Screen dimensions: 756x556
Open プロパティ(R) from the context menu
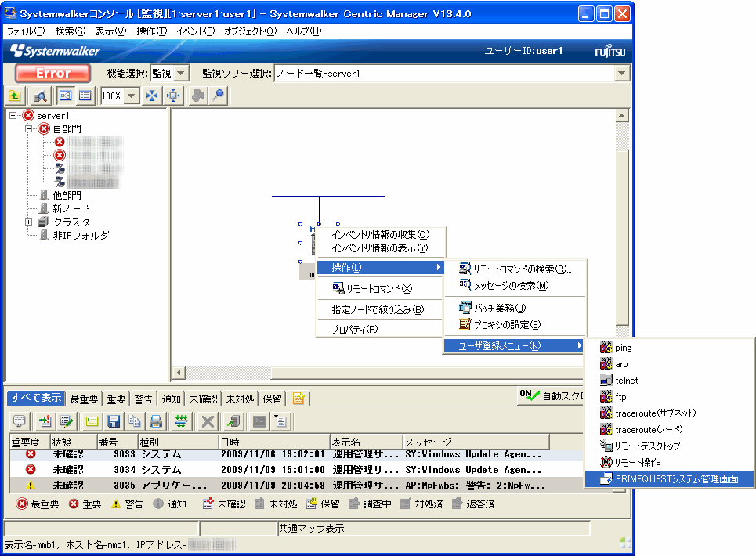[381, 330]
